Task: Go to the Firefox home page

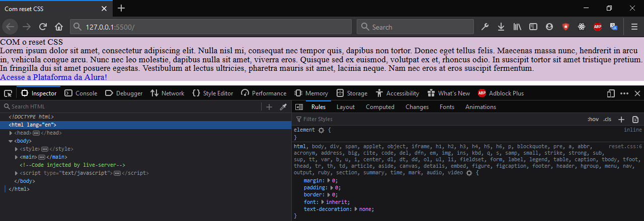Action: [x=59, y=27]
